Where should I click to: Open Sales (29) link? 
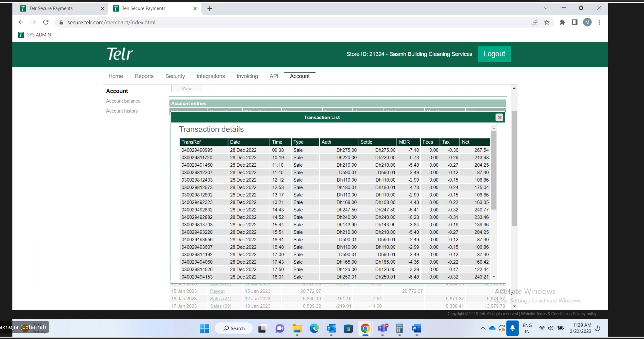(221, 306)
